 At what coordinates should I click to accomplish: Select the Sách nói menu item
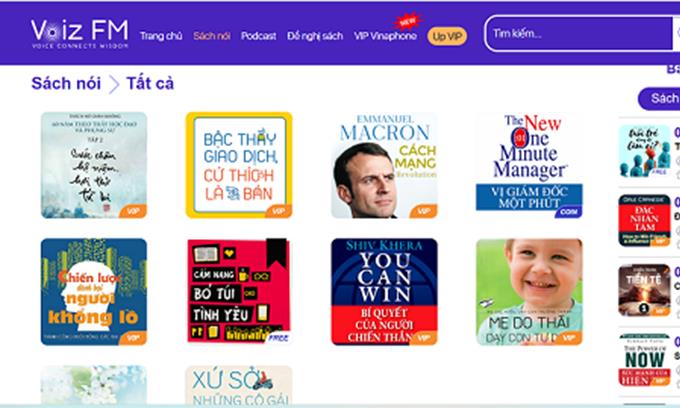212,36
